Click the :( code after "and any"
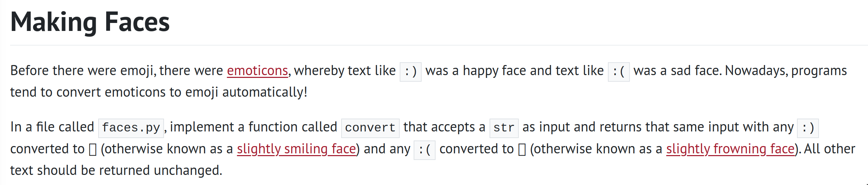868x185 pixels. pos(424,150)
